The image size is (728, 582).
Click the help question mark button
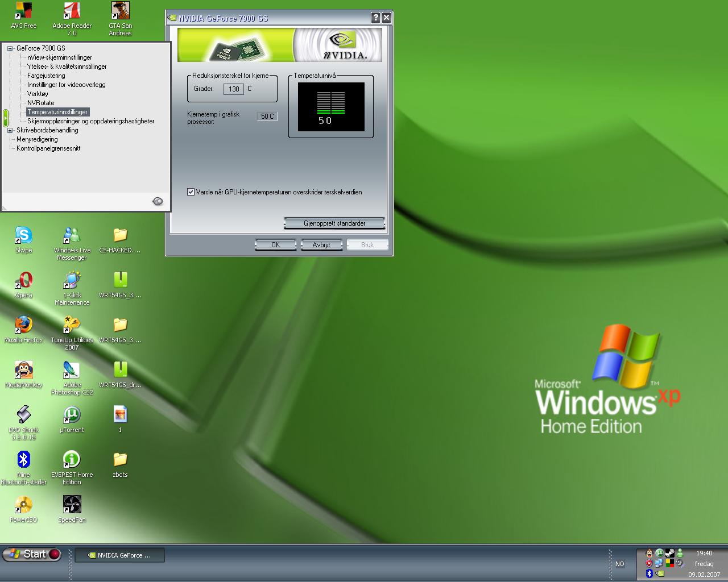[375, 18]
